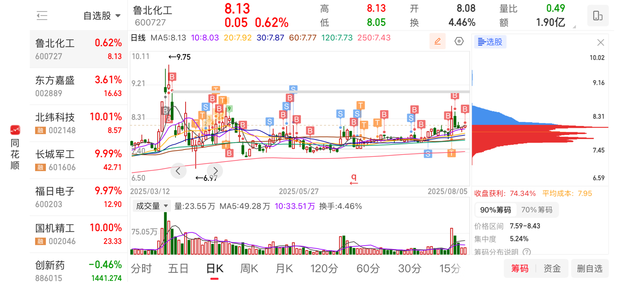Viewport: 644px width, 296px height.
Task: Select the 90%筹码 toggle
Action: (495, 210)
